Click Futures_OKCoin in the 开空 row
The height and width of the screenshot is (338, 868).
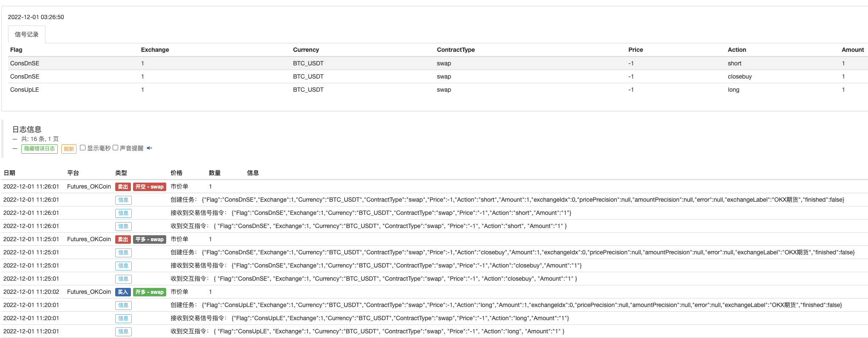tap(89, 186)
